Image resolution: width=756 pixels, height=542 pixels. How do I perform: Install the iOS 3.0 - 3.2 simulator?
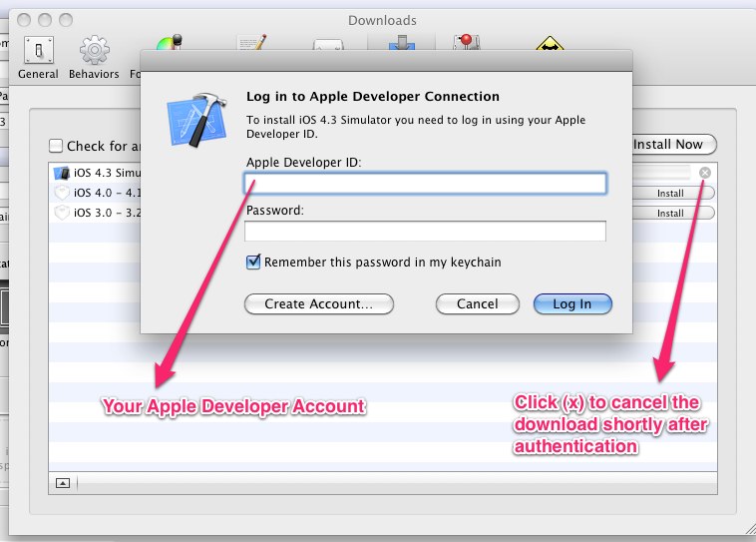pyautogui.click(x=673, y=213)
